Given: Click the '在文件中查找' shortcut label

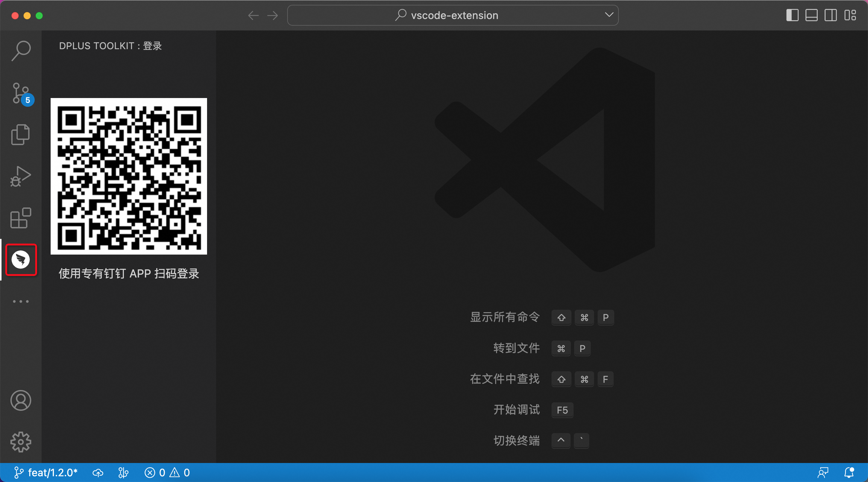Looking at the screenshot, I should 505,379.
